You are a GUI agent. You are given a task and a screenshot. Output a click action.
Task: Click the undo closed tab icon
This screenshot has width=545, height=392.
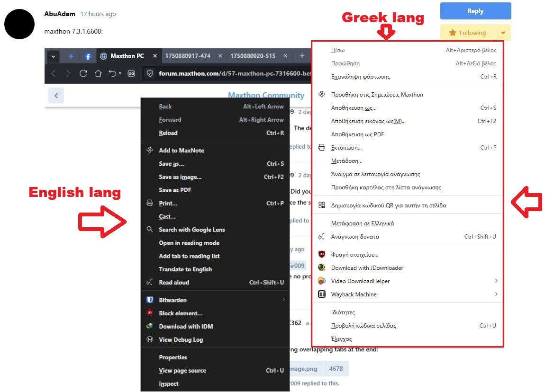[112, 73]
